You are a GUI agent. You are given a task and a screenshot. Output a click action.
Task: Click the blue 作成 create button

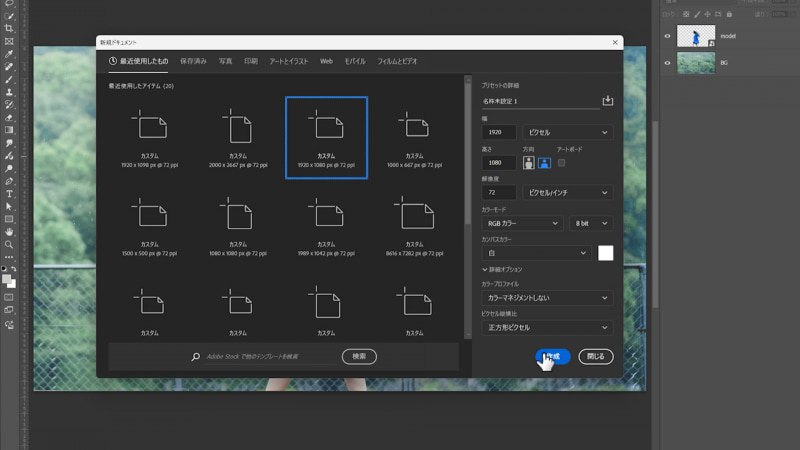click(553, 357)
